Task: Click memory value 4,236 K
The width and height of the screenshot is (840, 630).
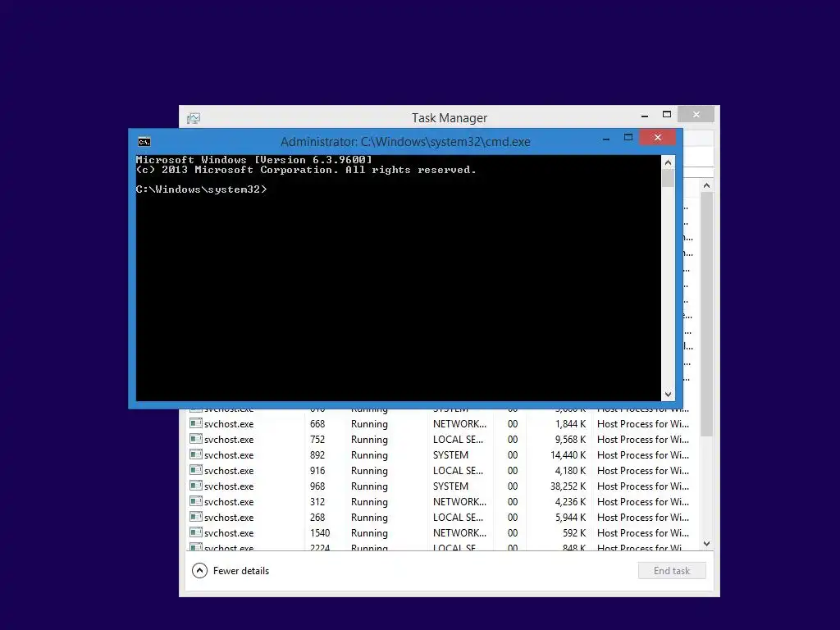Action: (571, 501)
